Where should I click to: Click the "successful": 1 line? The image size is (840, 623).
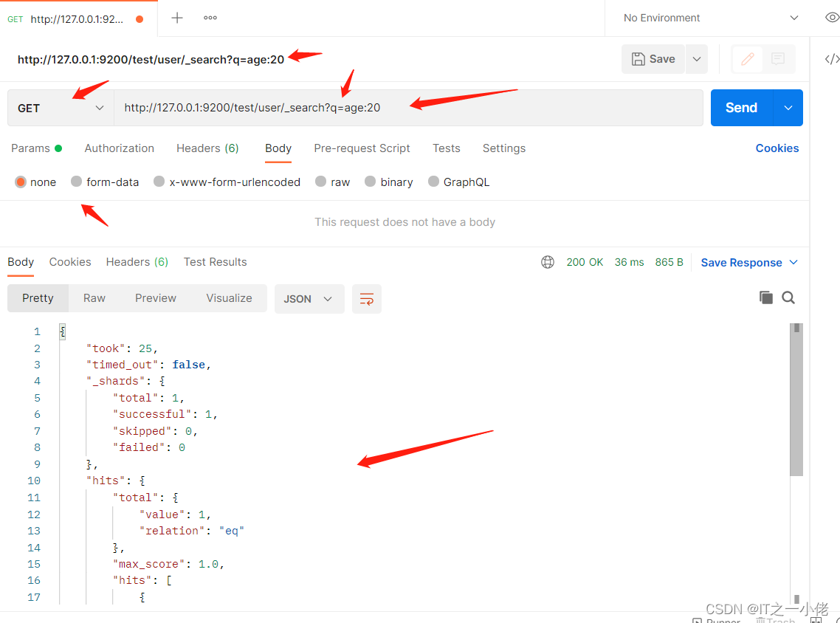point(165,414)
